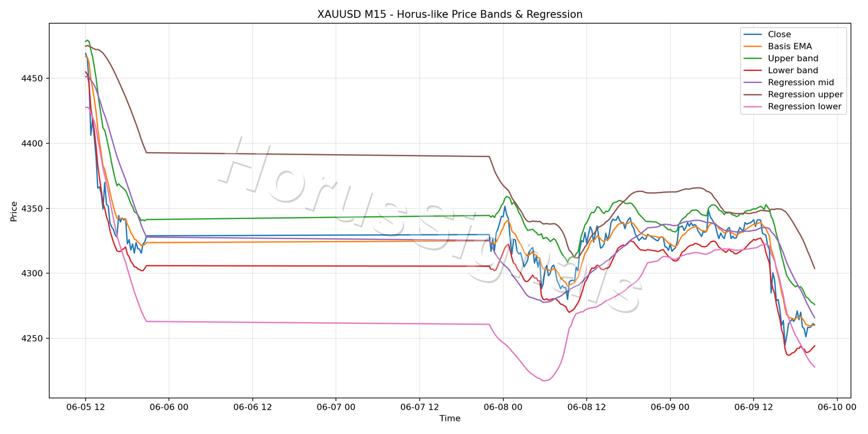Click the '06-05 12' x-axis tick label
The width and height of the screenshot is (868, 434).
tap(85, 407)
